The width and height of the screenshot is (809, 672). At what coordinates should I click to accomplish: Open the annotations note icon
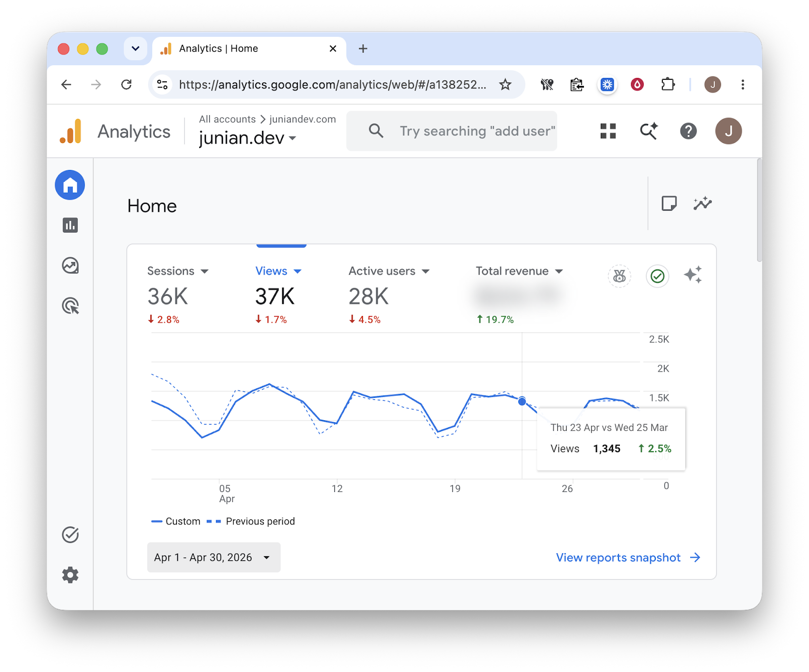(669, 203)
